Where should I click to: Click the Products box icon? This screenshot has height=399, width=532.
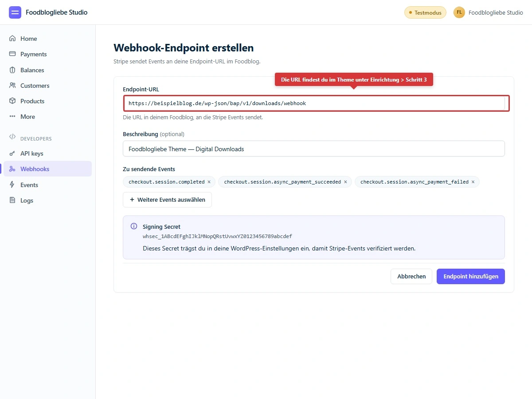click(12, 101)
